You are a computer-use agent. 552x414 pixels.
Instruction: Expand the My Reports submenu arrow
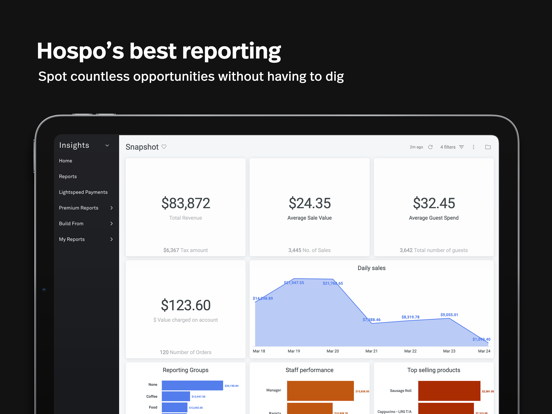point(112,239)
